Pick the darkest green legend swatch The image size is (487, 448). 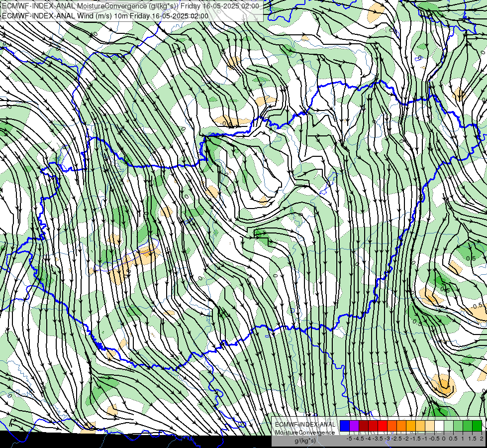477,426
